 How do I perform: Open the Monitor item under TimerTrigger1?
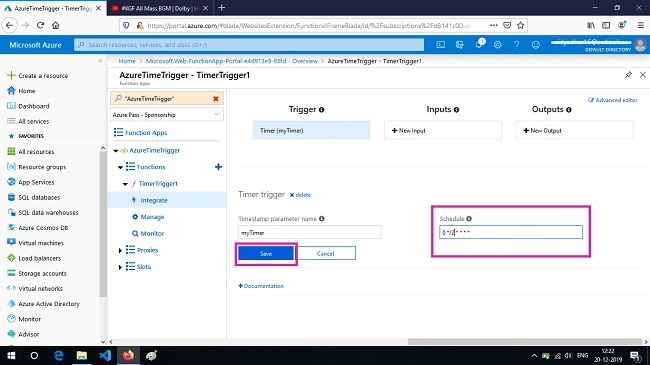(152, 234)
